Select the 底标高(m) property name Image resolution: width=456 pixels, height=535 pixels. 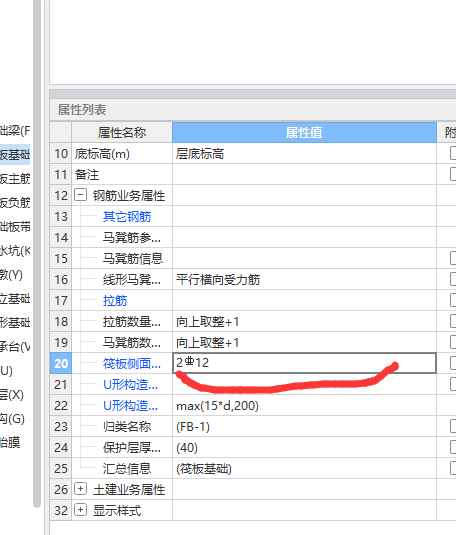pyautogui.click(x=102, y=154)
